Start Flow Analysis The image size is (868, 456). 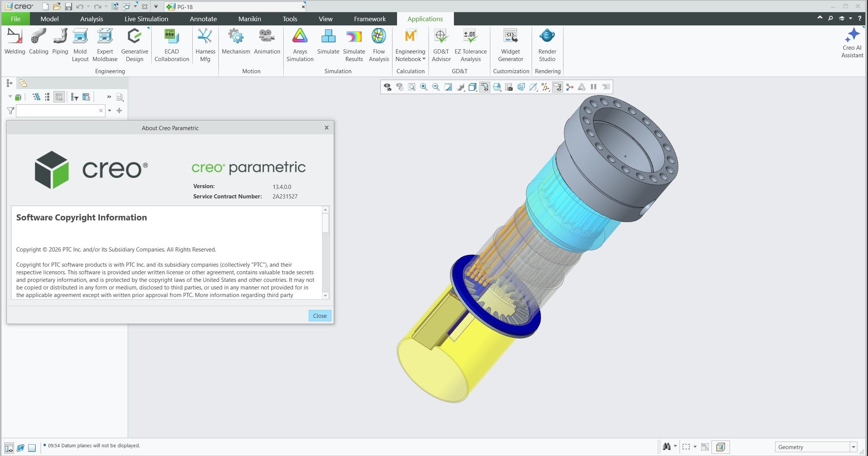point(379,46)
